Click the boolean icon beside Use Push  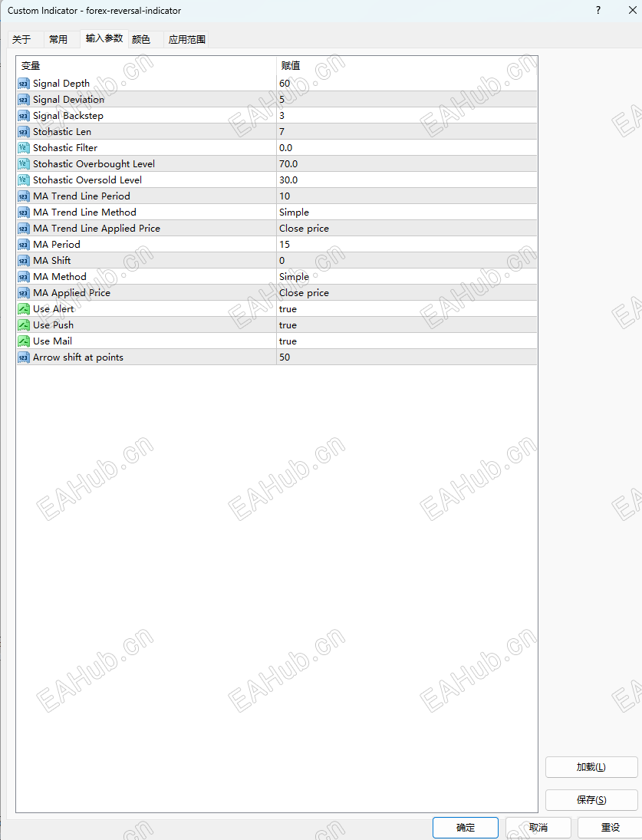point(24,324)
